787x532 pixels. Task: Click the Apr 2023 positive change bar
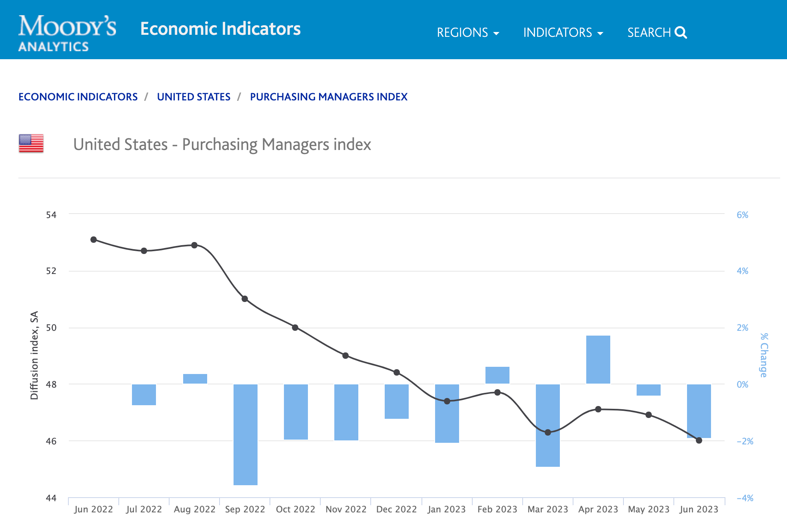[598, 360]
